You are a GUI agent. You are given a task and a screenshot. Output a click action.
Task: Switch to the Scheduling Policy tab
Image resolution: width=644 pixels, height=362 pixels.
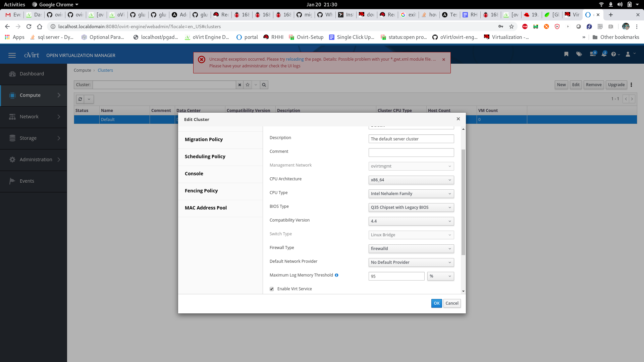pyautogui.click(x=205, y=157)
